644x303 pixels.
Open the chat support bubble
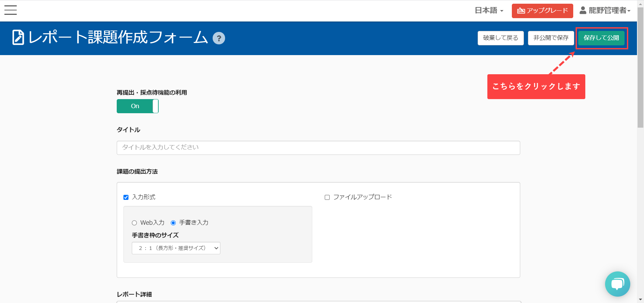(x=617, y=284)
